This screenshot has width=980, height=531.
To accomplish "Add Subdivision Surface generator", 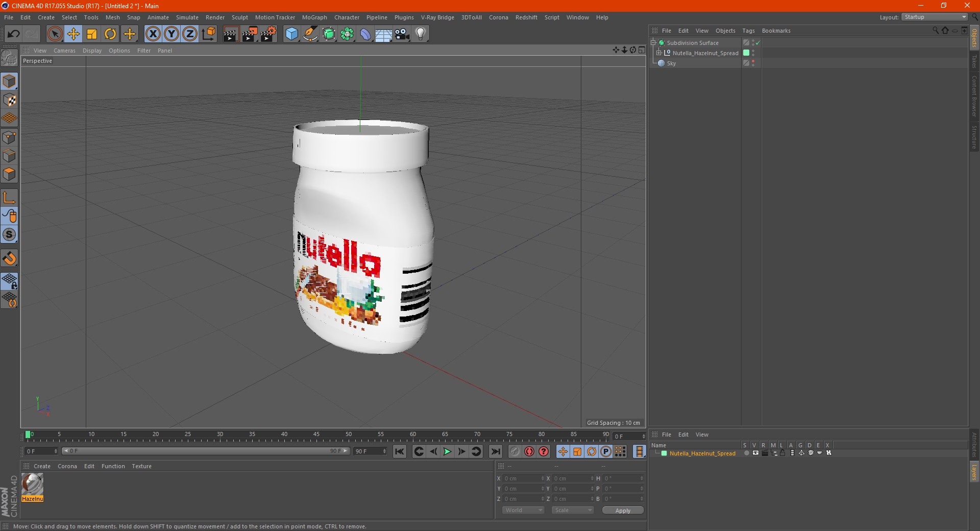I will click(x=329, y=34).
